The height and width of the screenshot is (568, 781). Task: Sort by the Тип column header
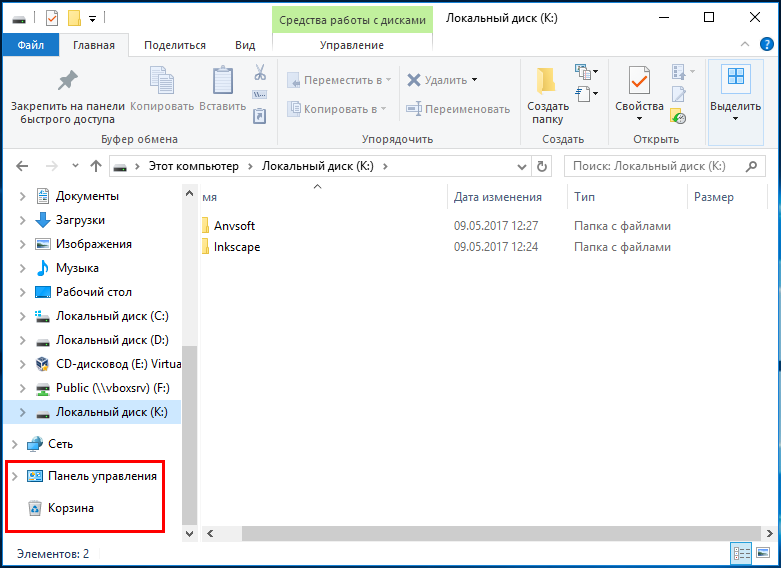627,197
